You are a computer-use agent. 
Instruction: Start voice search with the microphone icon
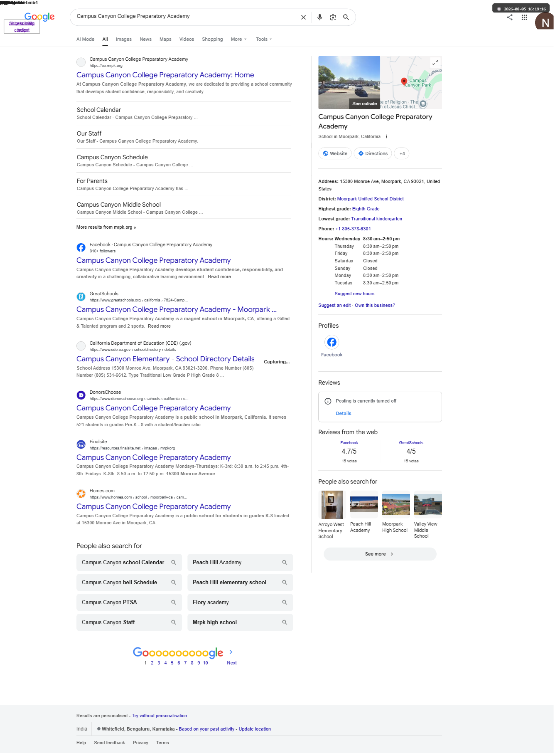pos(319,17)
